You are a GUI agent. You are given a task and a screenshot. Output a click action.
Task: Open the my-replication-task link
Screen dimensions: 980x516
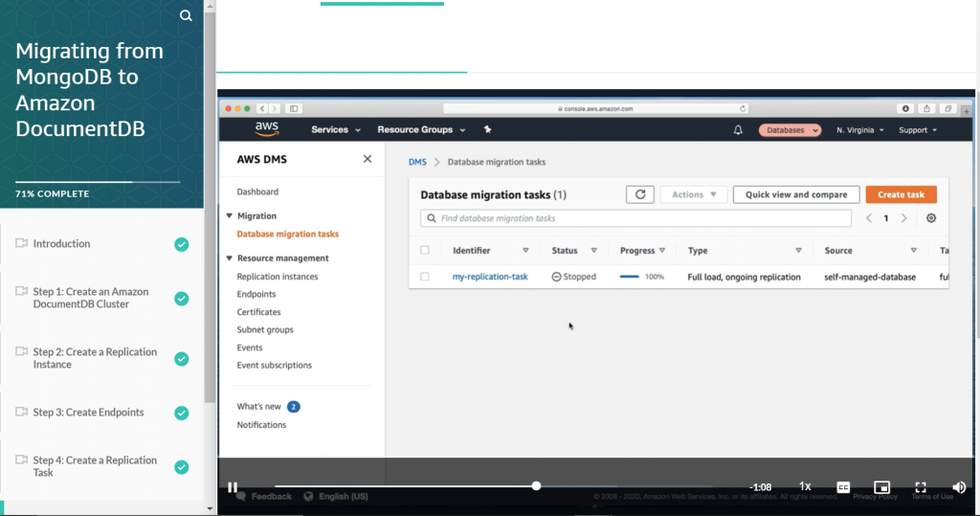pos(490,277)
